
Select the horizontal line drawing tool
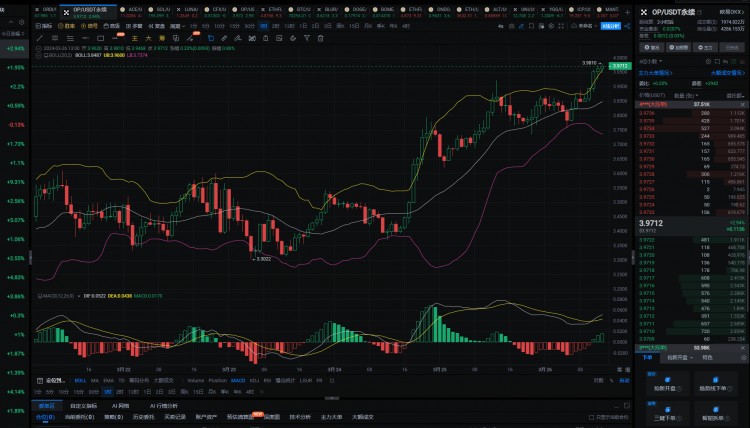coord(85,38)
